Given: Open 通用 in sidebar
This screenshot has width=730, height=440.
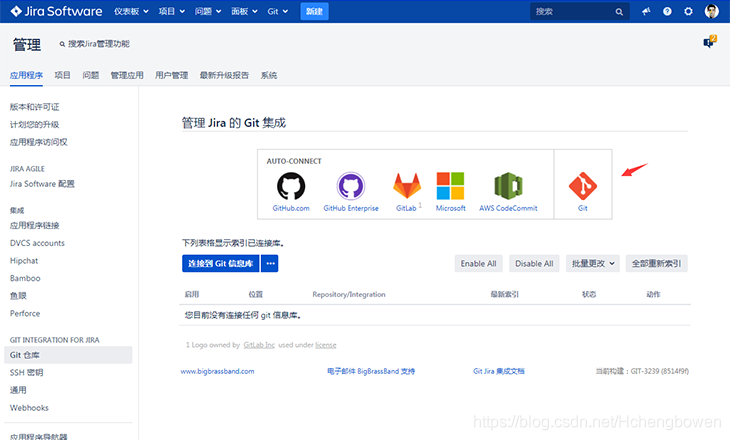Looking at the screenshot, I should [18, 390].
